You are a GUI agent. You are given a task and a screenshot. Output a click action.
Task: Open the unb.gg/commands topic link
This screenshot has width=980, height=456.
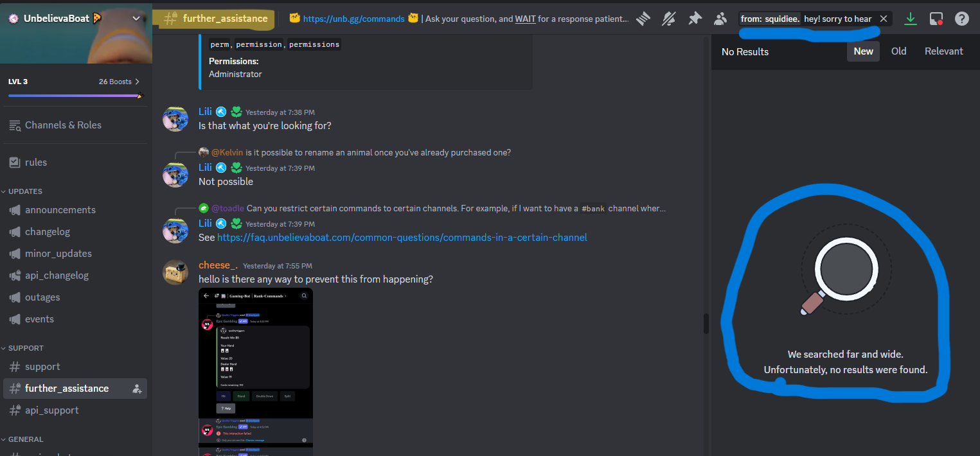pyautogui.click(x=353, y=19)
